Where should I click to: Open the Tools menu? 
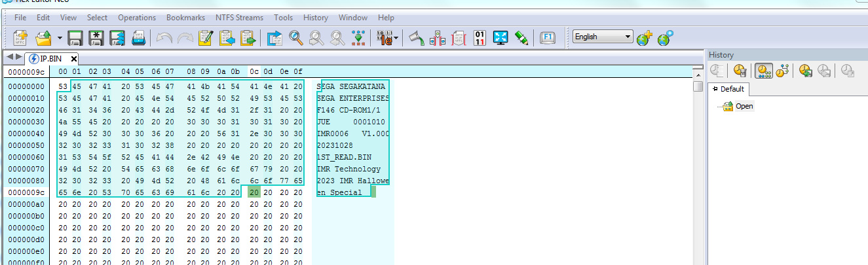click(284, 18)
